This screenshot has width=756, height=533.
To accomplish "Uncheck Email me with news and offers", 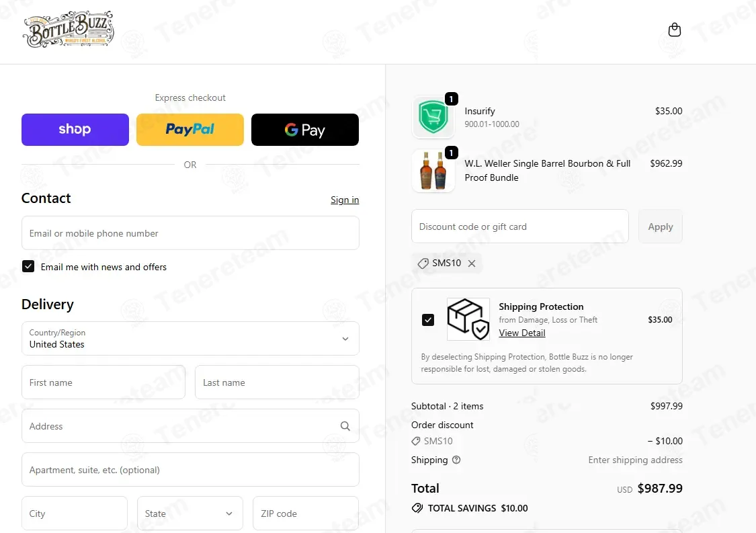I will pyautogui.click(x=28, y=266).
